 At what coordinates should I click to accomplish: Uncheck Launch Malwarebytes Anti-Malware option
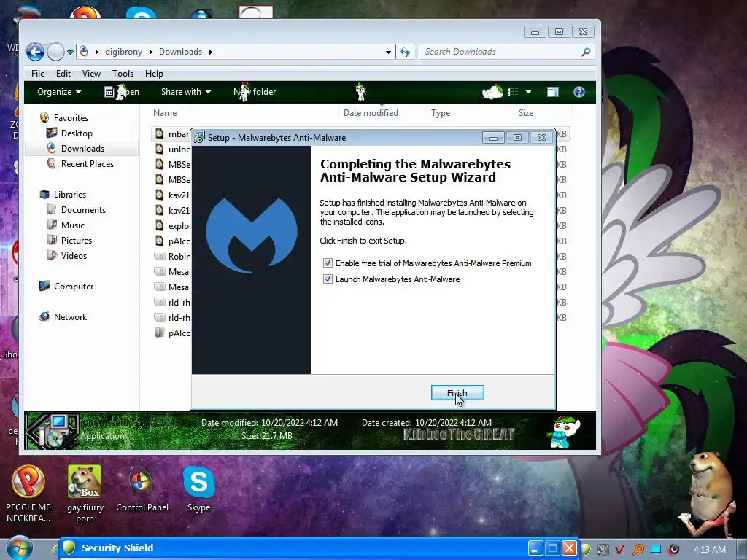328,279
